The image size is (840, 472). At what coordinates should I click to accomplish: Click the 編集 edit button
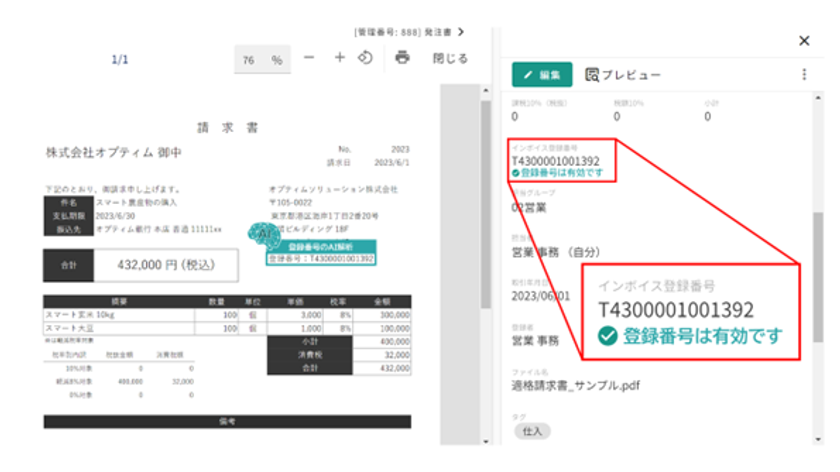pos(542,74)
